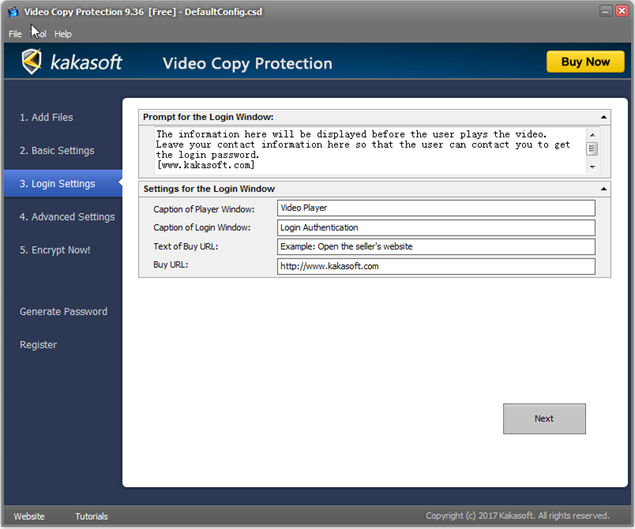
Task: Click the Tutorials link in footer
Action: (x=92, y=516)
